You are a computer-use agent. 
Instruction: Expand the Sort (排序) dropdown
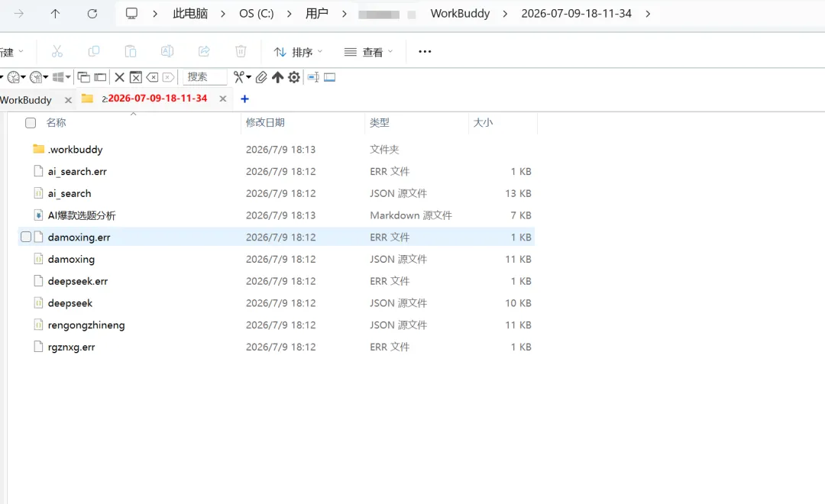tap(298, 52)
